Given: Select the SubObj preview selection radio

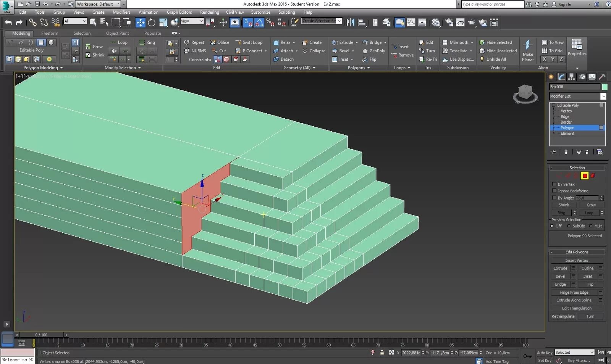Looking at the screenshot, I should pyautogui.click(x=569, y=226).
